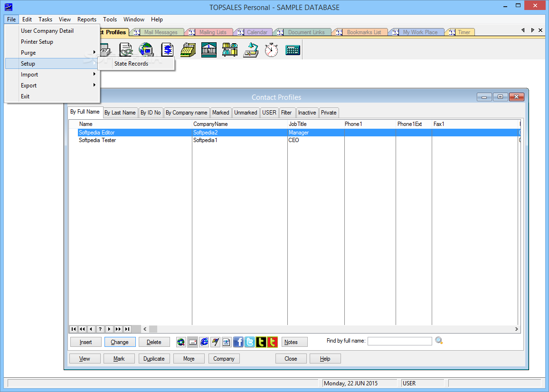Switch to the Bookmarks List tab
The image size is (549, 392).
point(360,32)
